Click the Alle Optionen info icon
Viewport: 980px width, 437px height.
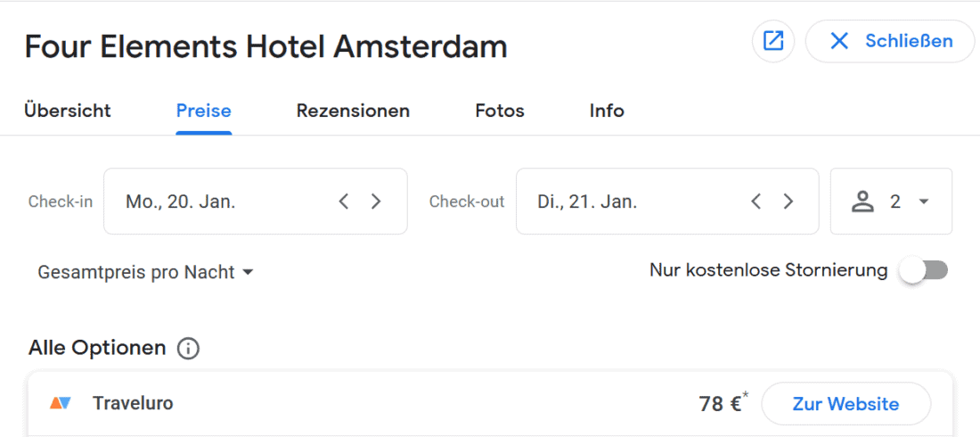(x=188, y=349)
